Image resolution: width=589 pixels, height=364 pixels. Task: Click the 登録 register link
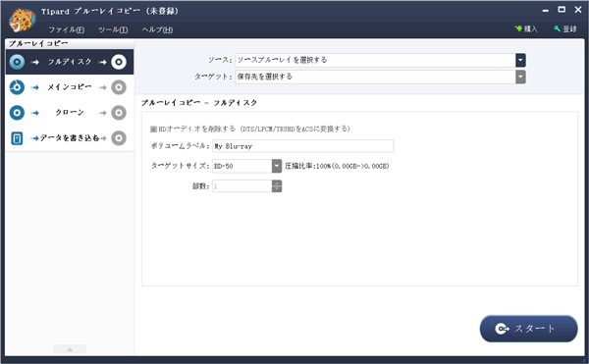pos(565,28)
